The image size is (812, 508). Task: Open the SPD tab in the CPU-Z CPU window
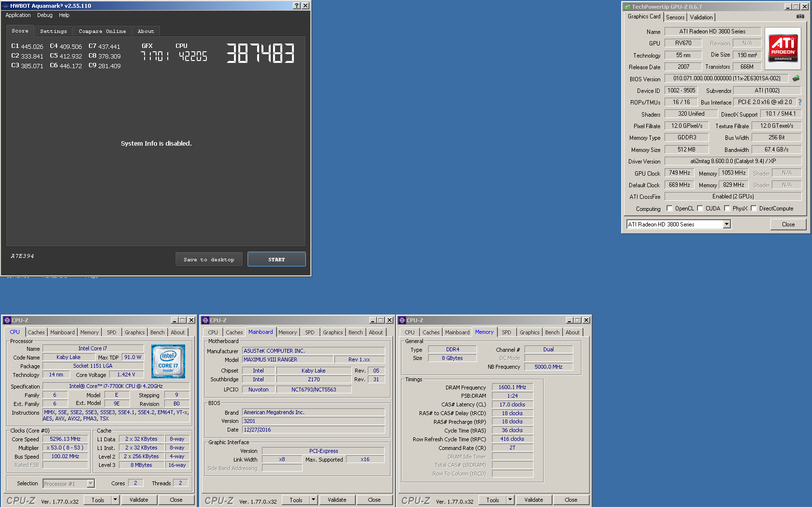[112, 332]
